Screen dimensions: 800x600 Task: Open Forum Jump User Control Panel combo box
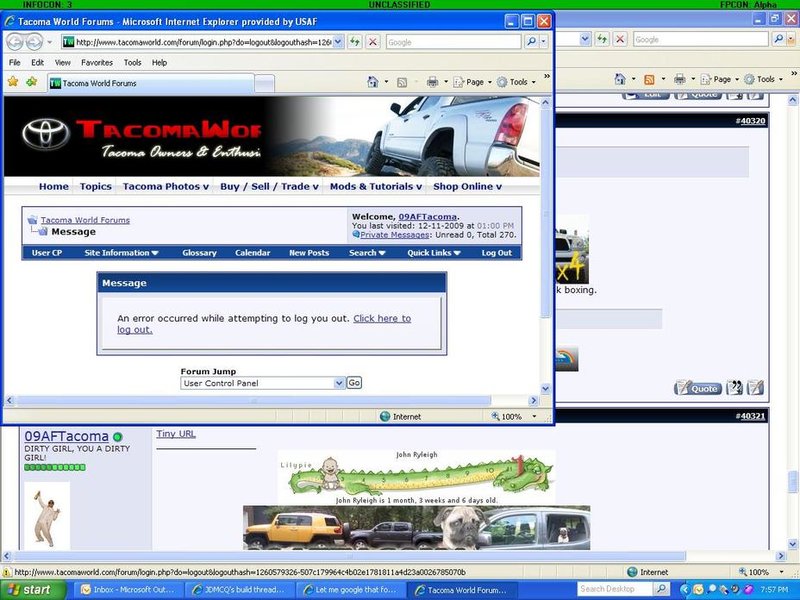coord(263,383)
